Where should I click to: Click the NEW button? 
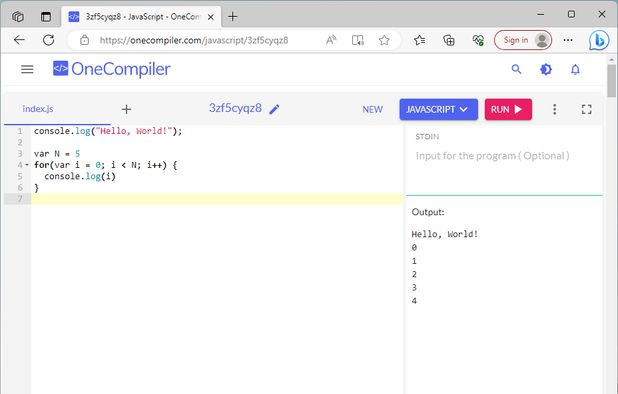[372, 109]
